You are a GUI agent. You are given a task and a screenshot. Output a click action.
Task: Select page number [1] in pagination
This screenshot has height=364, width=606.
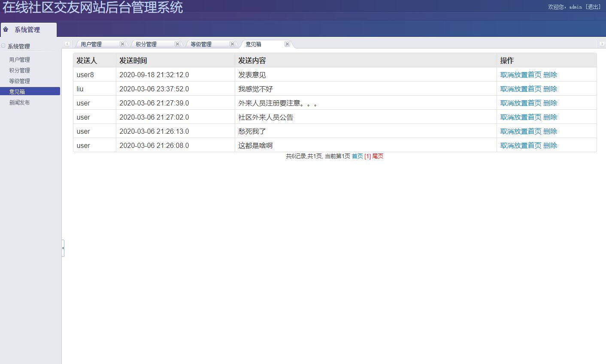[x=367, y=156]
